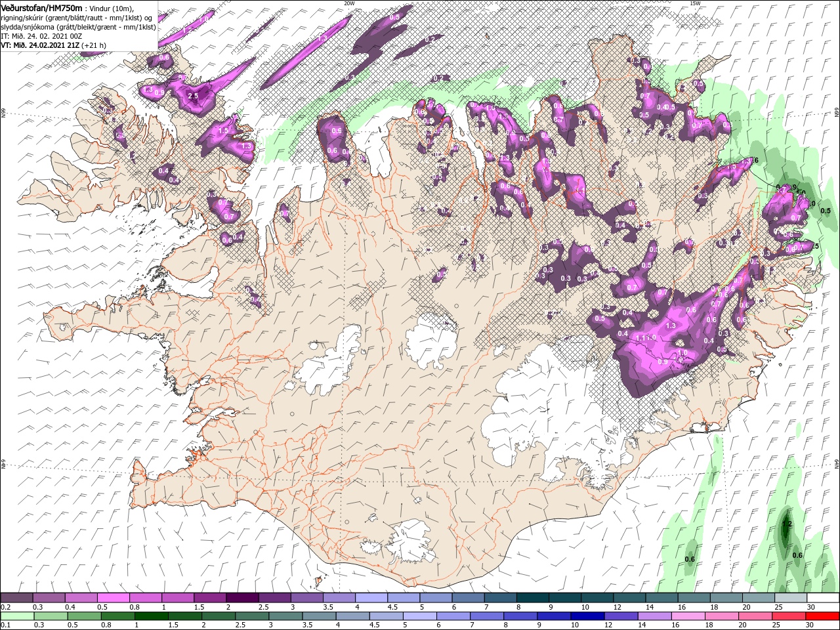This screenshot has height=630, width=840.
Task: Pick the rain scale swatch starting at 2
Action: coord(219,616)
